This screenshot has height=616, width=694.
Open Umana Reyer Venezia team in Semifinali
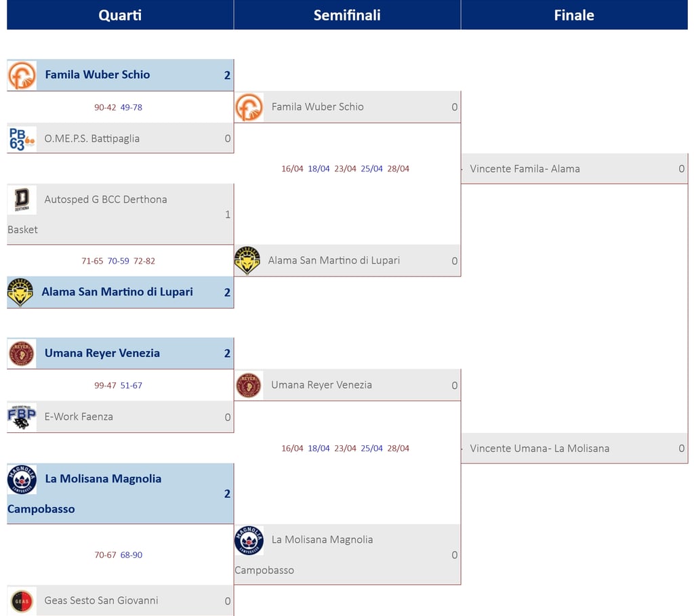[321, 385]
